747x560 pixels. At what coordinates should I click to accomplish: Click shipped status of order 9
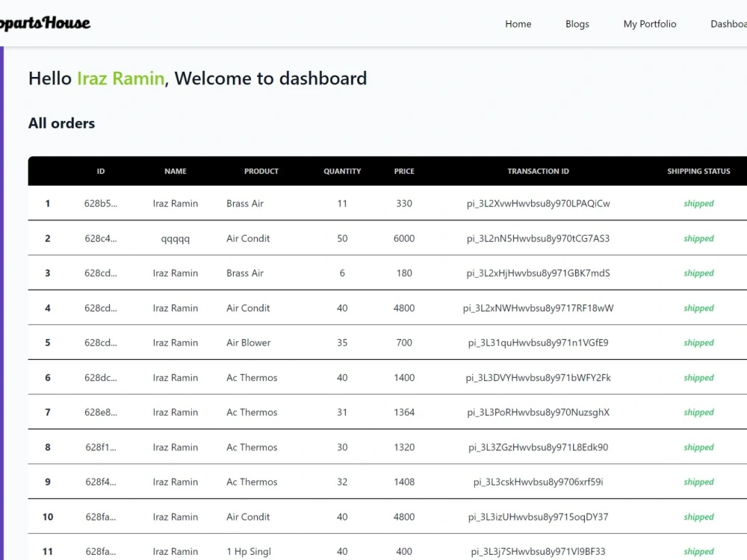(698, 482)
